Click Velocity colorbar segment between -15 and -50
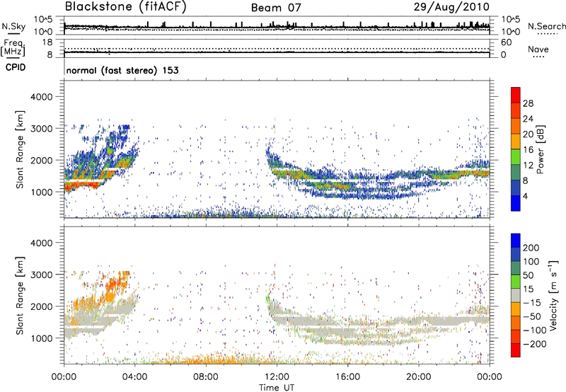Screen dimensions: 566x392 point(516,309)
